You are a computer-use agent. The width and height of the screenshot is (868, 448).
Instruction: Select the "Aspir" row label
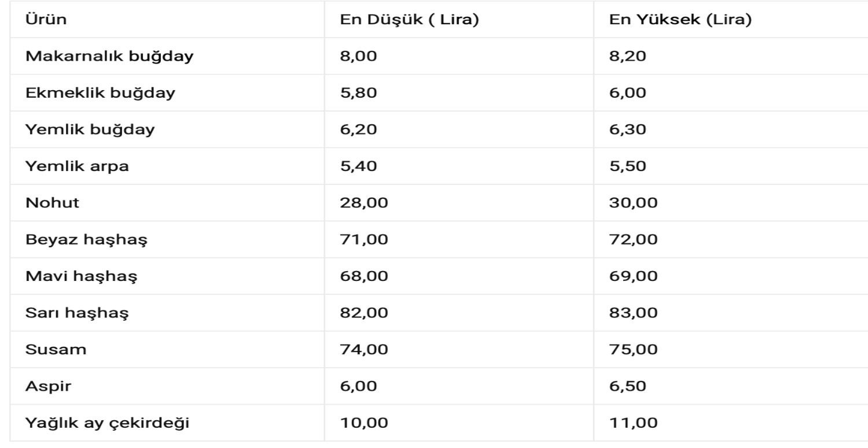(48, 386)
